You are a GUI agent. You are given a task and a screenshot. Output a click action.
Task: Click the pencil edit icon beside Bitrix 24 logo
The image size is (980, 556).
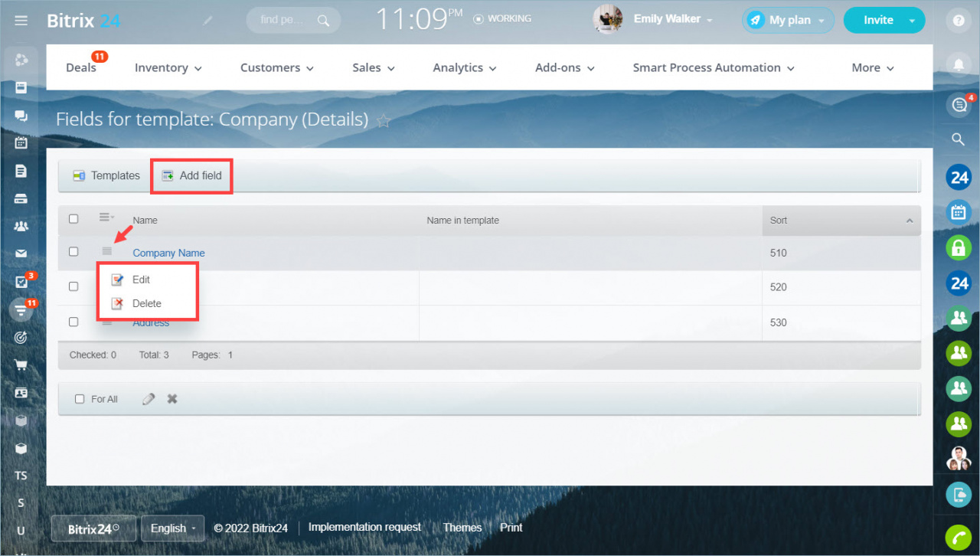tap(207, 21)
